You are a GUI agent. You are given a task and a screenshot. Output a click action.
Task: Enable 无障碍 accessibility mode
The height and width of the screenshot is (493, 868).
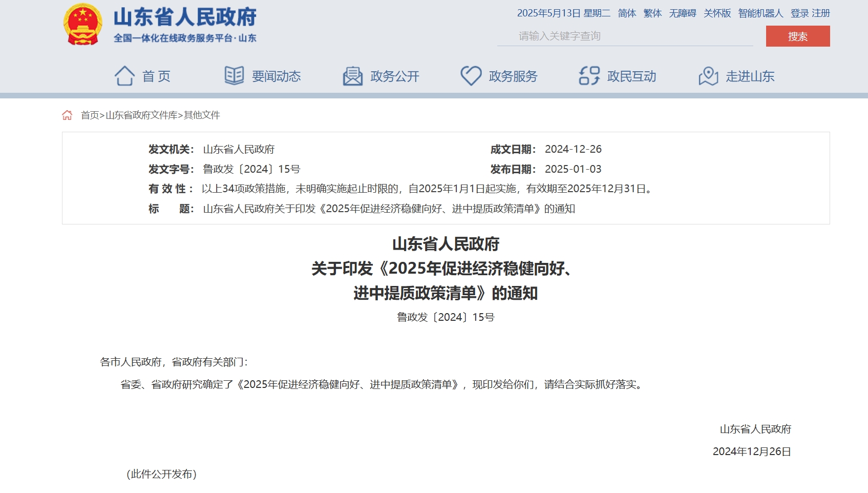tap(682, 13)
